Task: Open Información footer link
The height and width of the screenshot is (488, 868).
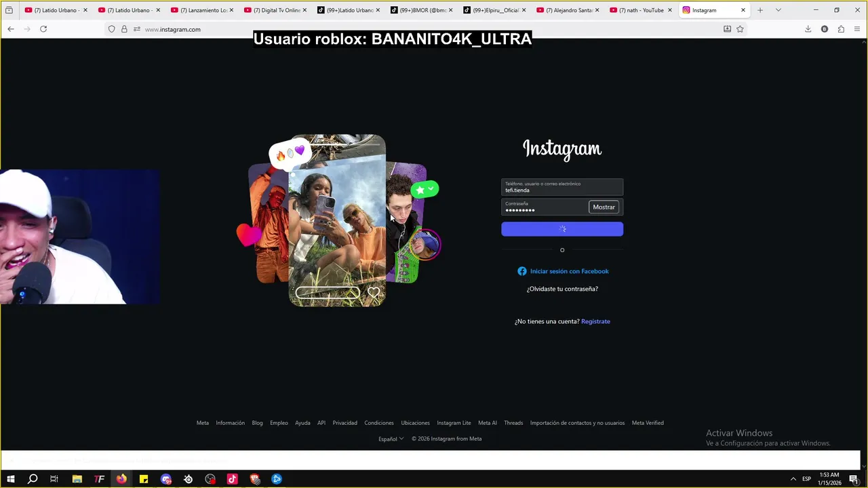Action: 231,423
